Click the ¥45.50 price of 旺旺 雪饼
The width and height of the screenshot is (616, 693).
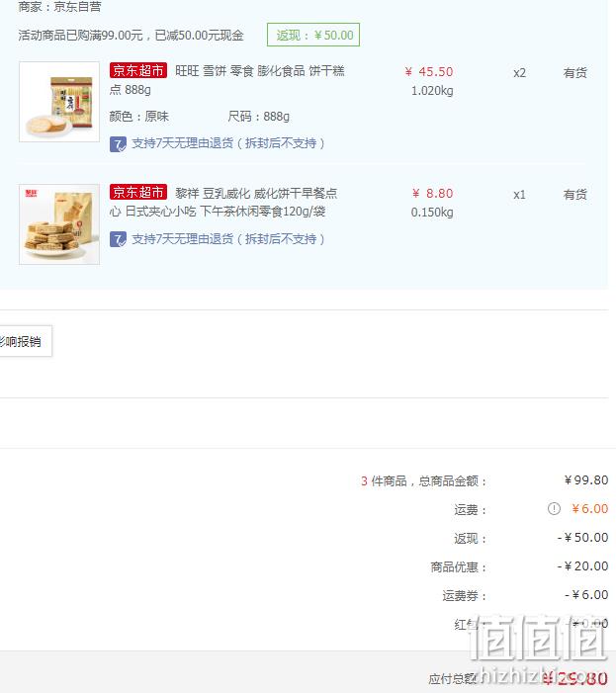click(429, 71)
